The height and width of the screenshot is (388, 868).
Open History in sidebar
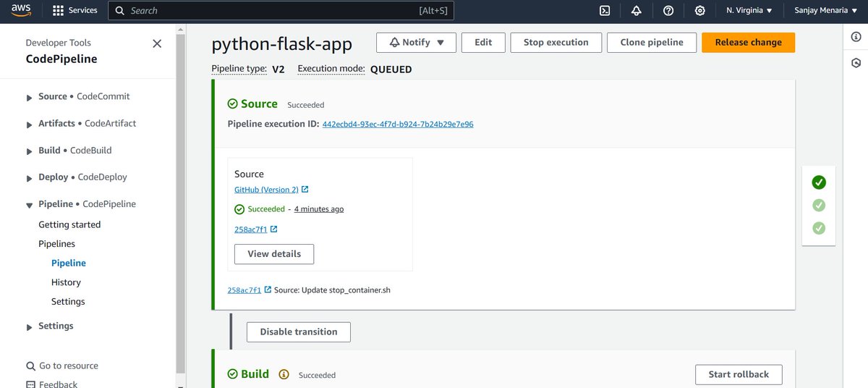pyautogui.click(x=66, y=283)
